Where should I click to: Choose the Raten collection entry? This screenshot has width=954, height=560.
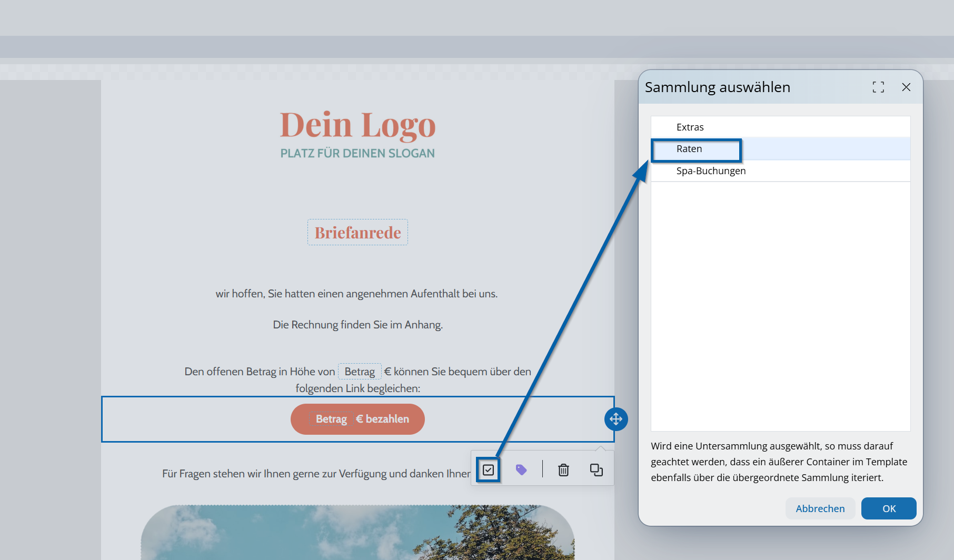tap(689, 149)
